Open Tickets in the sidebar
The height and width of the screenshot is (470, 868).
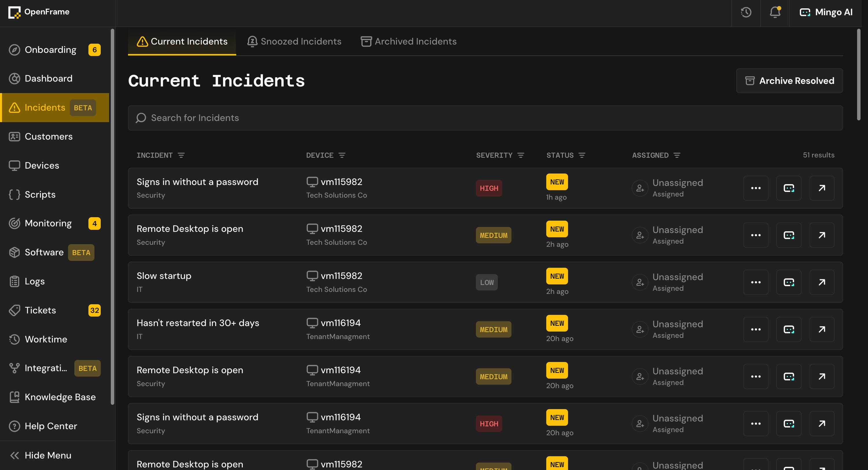[x=55, y=310]
